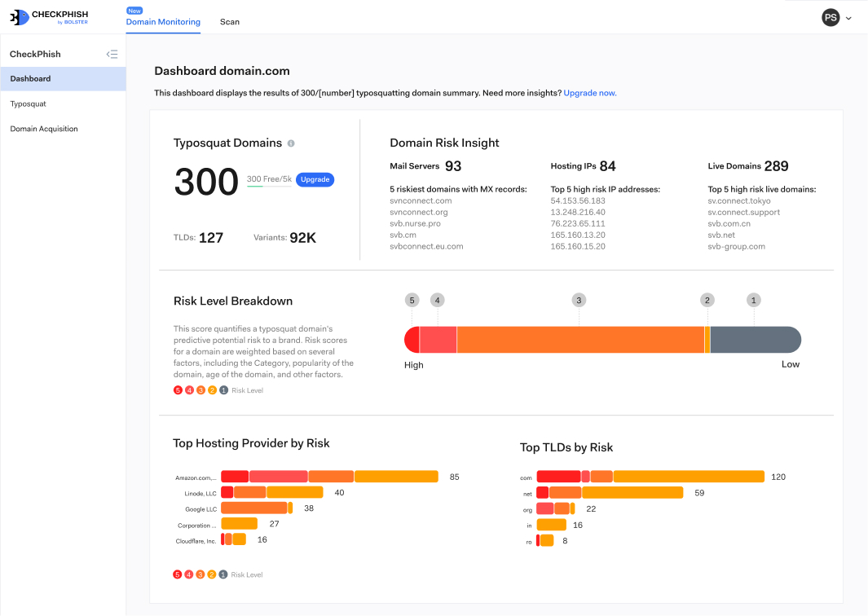Open Domain Acquisition in the sidebar
The width and height of the screenshot is (868, 616).
pyautogui.click(x=44, y=129)
